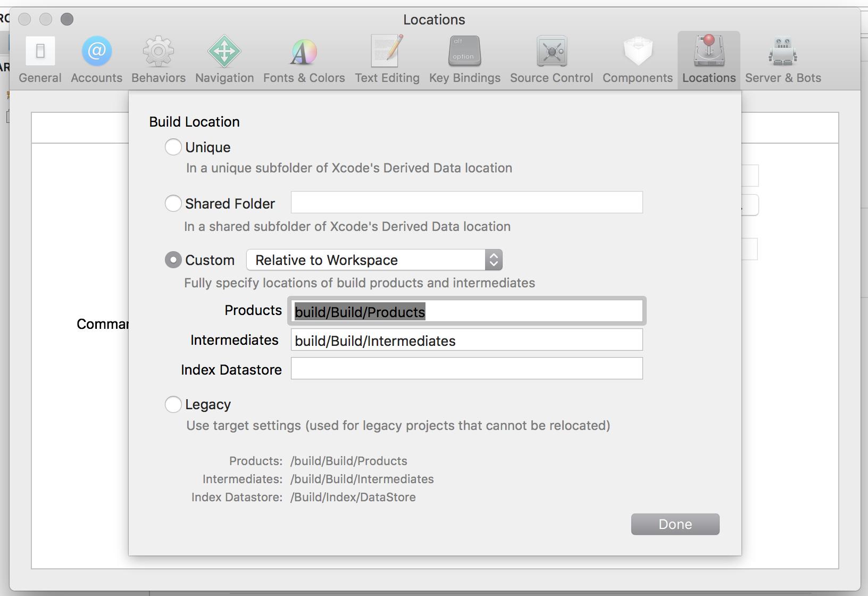Open the Server & Bots robot icon
The height and width of the screenshot is (596, 868).
tap(783, 51)
